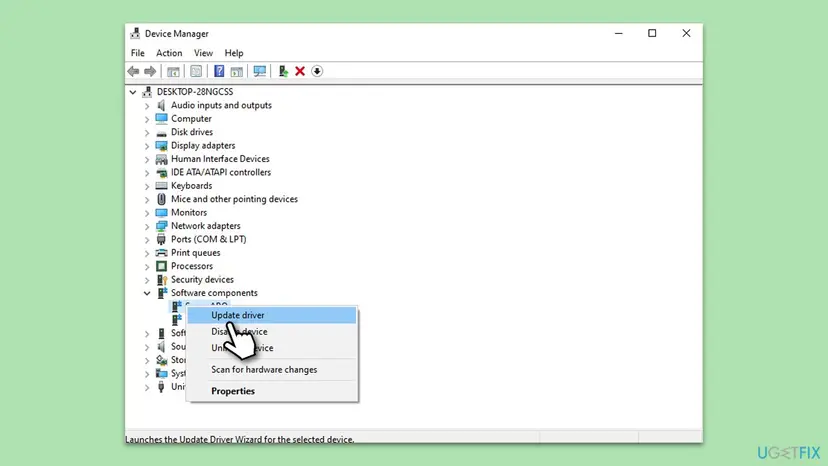Collapse the Software components category
The height and width of the screenshot is (466, 828).
tap(147, 293)
